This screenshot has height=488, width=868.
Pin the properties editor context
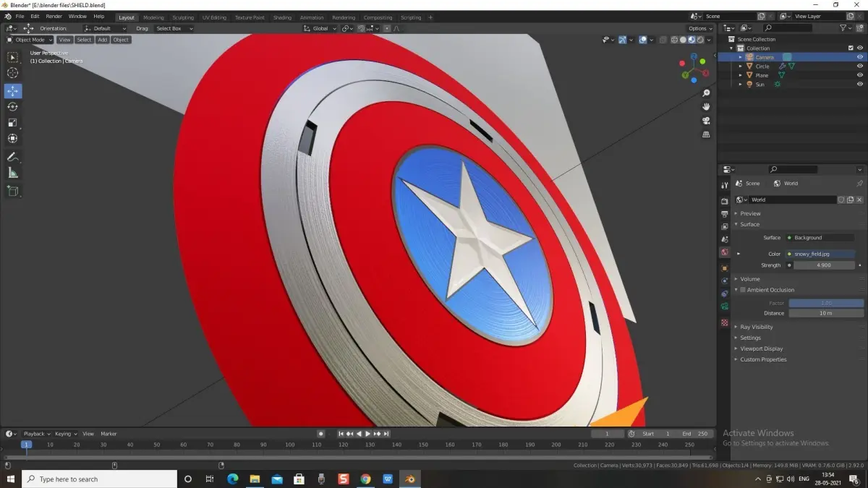pyautogui.click(x=859, y=184)
